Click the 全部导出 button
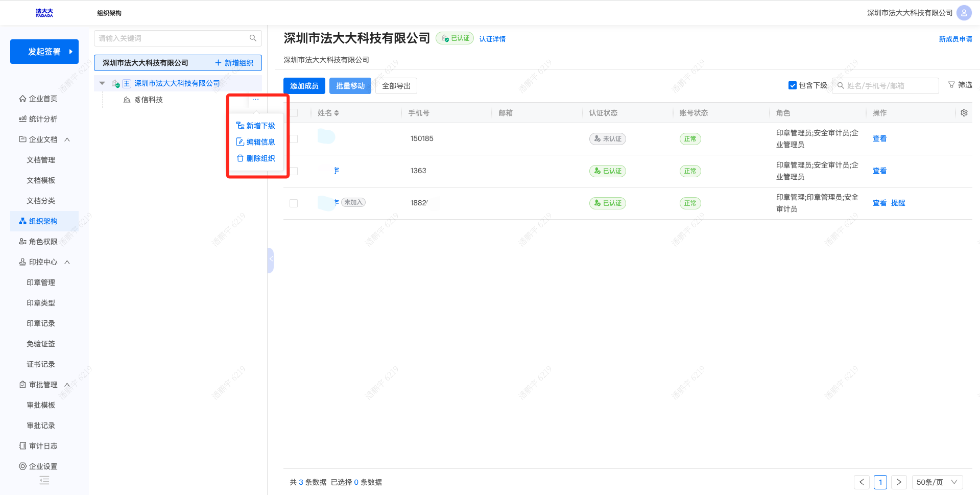 click(396, 86)
